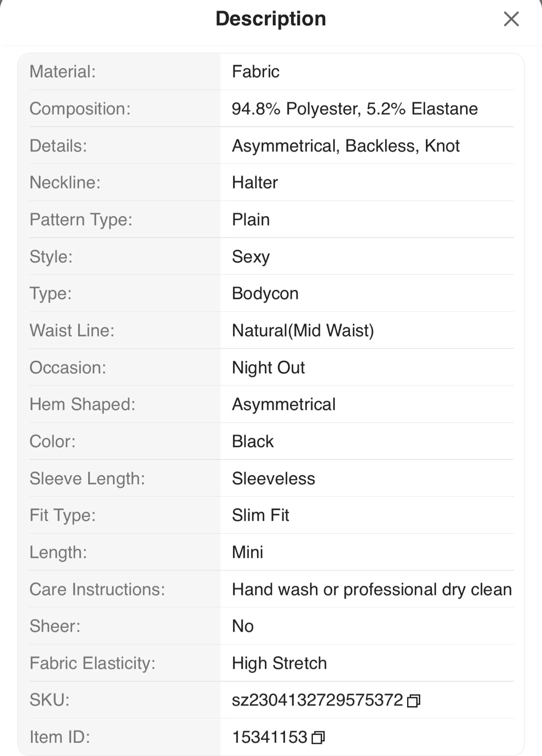Click the Halter neckline value
This screenshot has width=542, height=756.
click(255, 183)
